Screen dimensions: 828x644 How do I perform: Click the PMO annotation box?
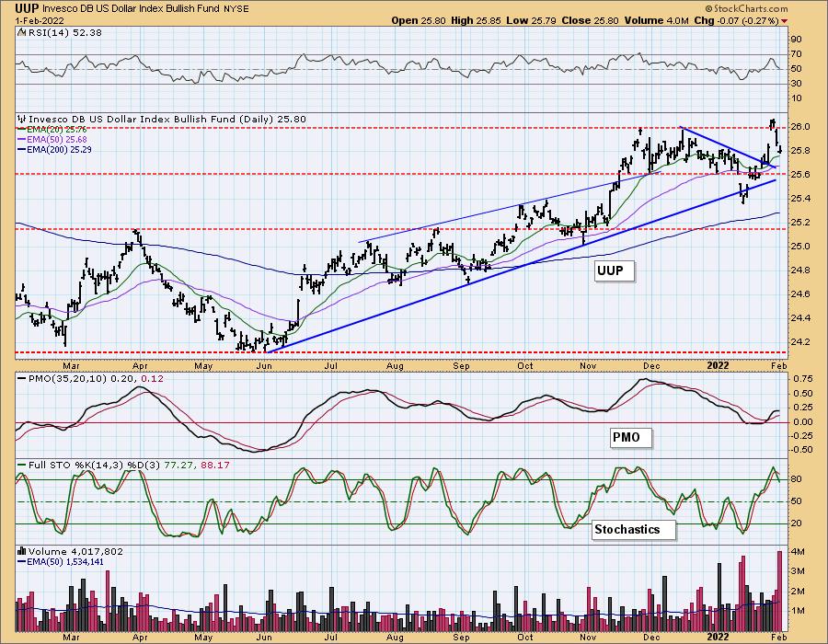629,438
